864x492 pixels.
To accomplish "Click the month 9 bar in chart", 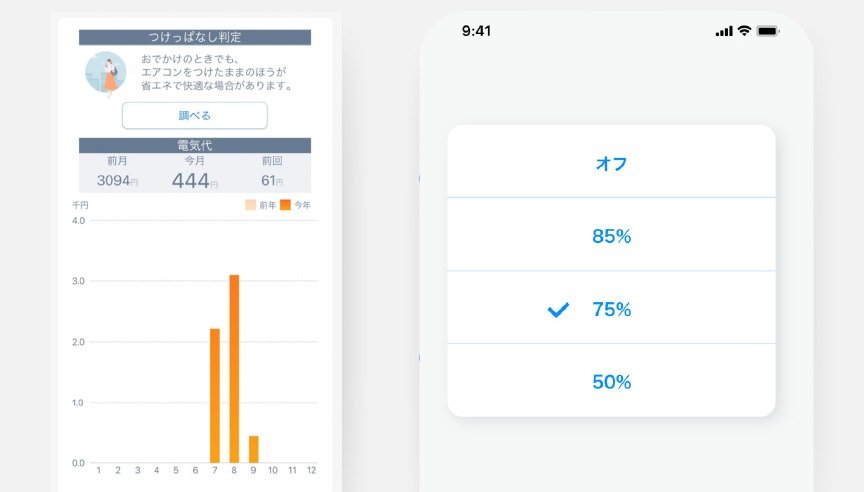I will 253,449.
